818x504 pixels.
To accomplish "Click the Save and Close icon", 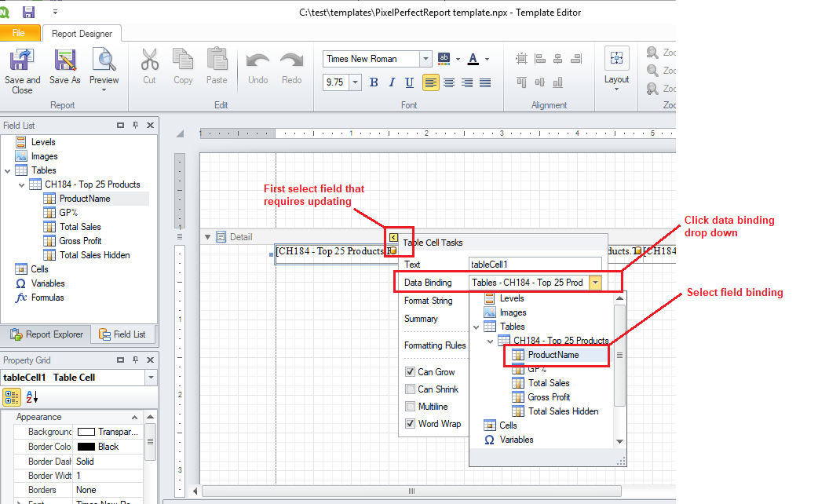I will coord(22,60).
